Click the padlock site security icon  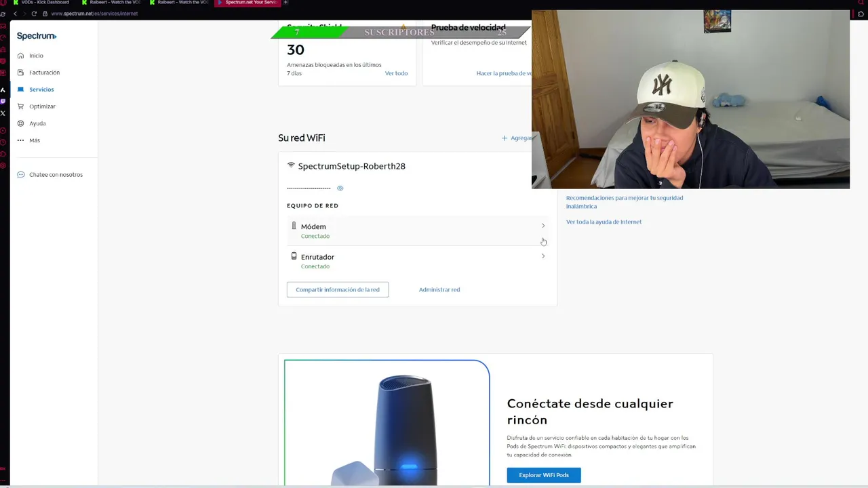(x=45, y=14)
